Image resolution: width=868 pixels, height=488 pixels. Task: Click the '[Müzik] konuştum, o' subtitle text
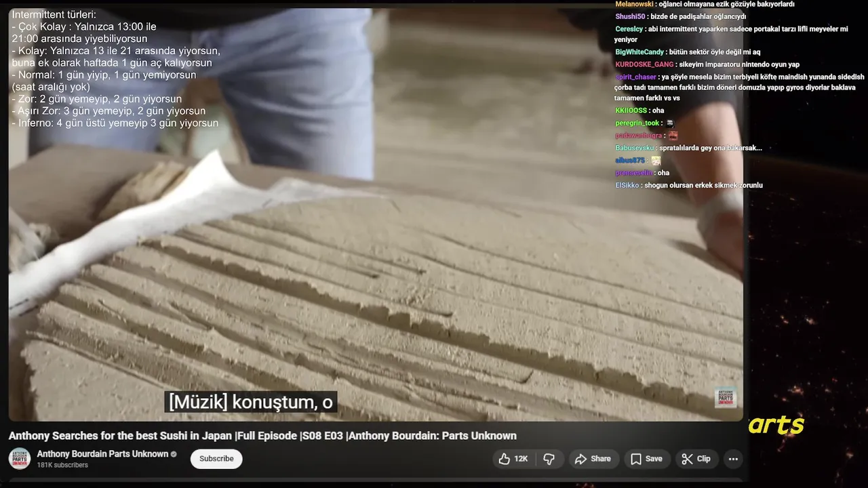tap(251, 402)
